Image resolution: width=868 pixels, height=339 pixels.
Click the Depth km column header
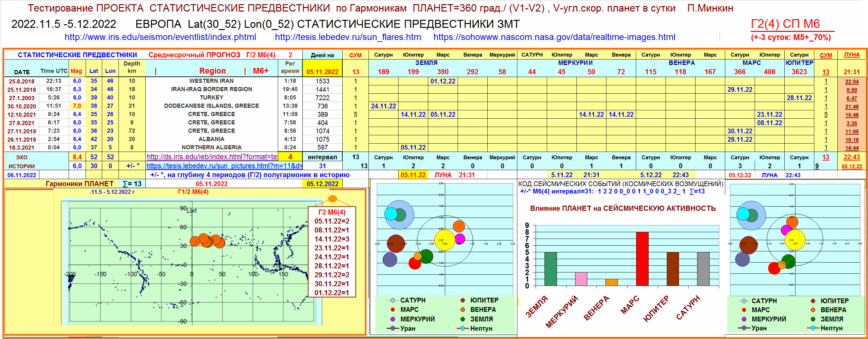(x=132, y=67)
